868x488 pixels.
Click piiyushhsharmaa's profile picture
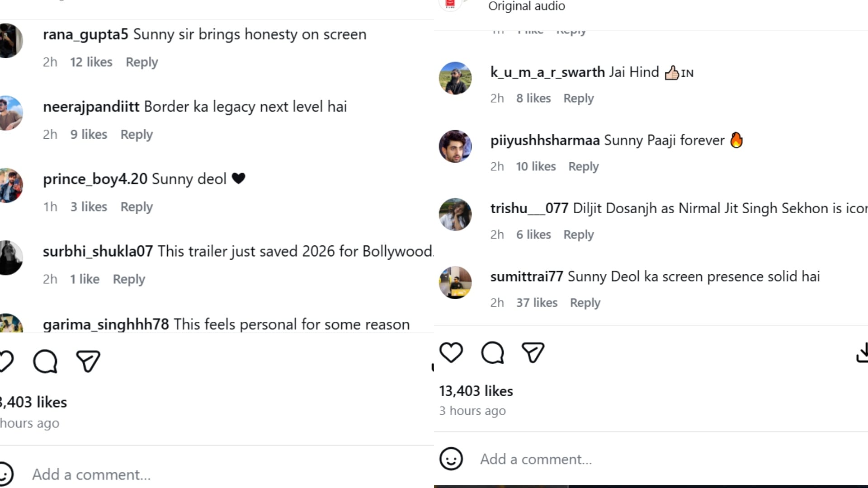[x=455, y=146]
